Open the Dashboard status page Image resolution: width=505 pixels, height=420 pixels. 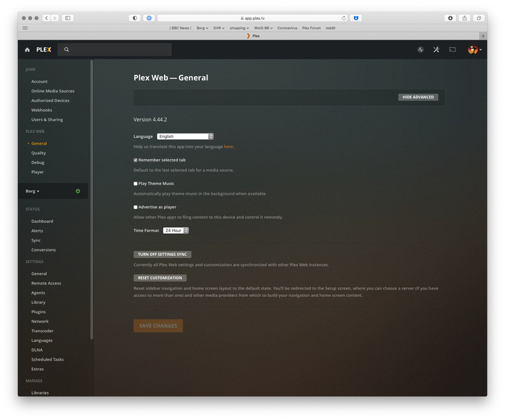[x=42, y=221]
